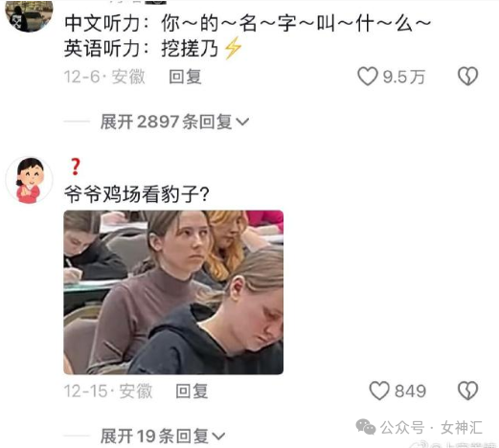Open 展开 2897 条回复 thread
The image size is (499, 448).
point(174,122)
